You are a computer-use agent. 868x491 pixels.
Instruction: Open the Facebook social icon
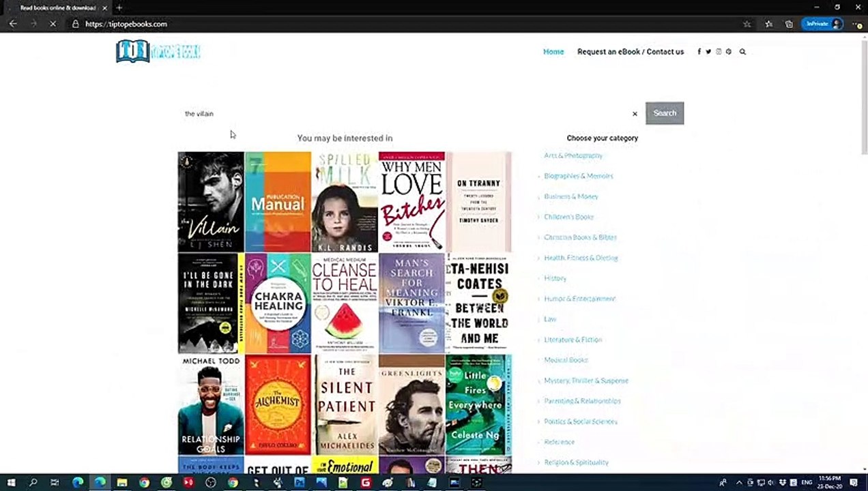tap(699, 52)
